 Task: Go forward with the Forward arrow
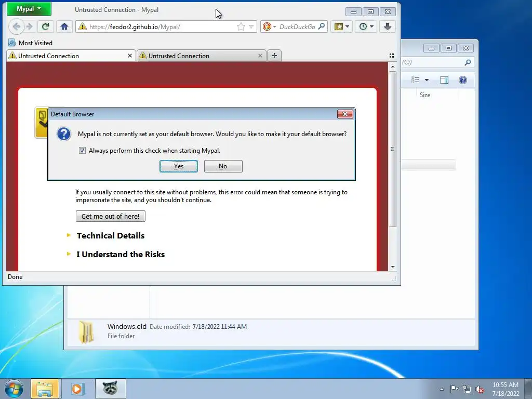pos(30,26)
